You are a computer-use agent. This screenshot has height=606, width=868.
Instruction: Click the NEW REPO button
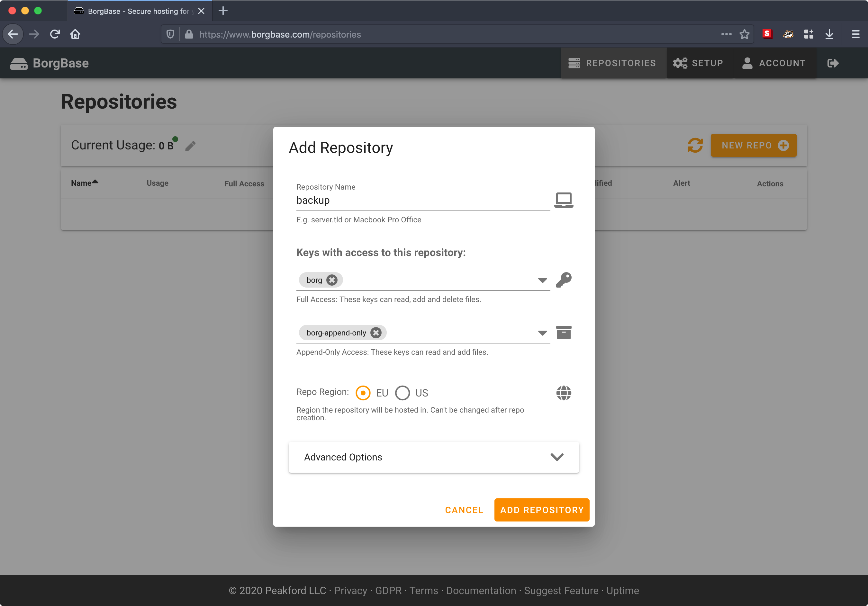[x=753, y=145]
